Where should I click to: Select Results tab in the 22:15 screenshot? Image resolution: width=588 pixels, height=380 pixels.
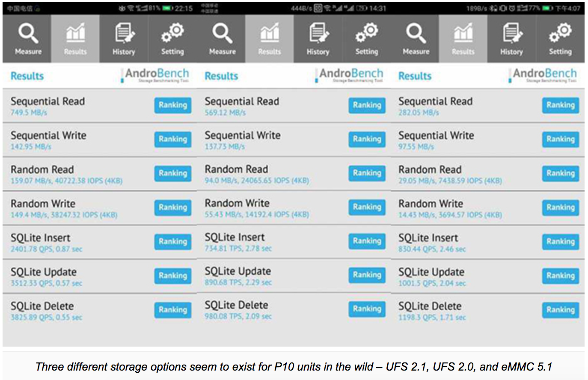[75, 39]
